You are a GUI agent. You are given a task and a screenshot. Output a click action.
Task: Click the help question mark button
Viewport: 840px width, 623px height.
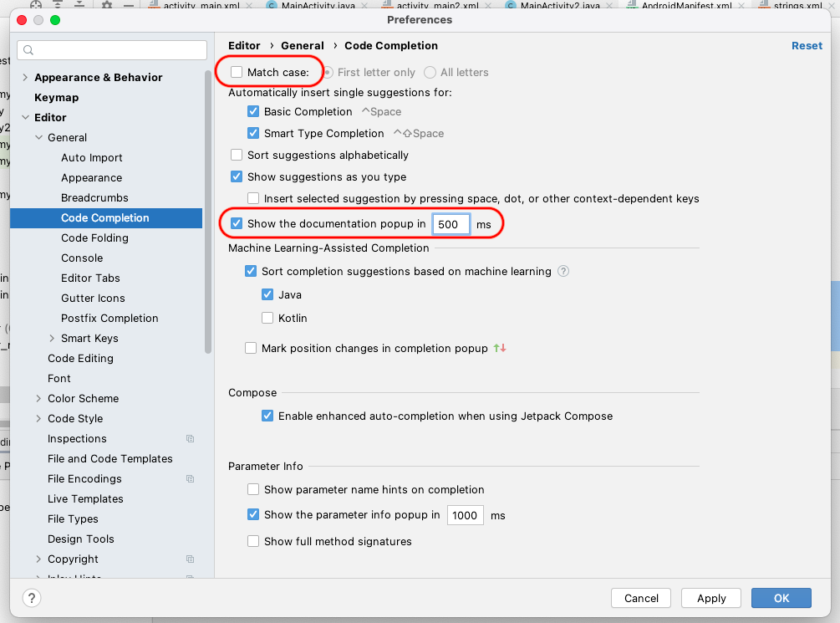point(31,598)
